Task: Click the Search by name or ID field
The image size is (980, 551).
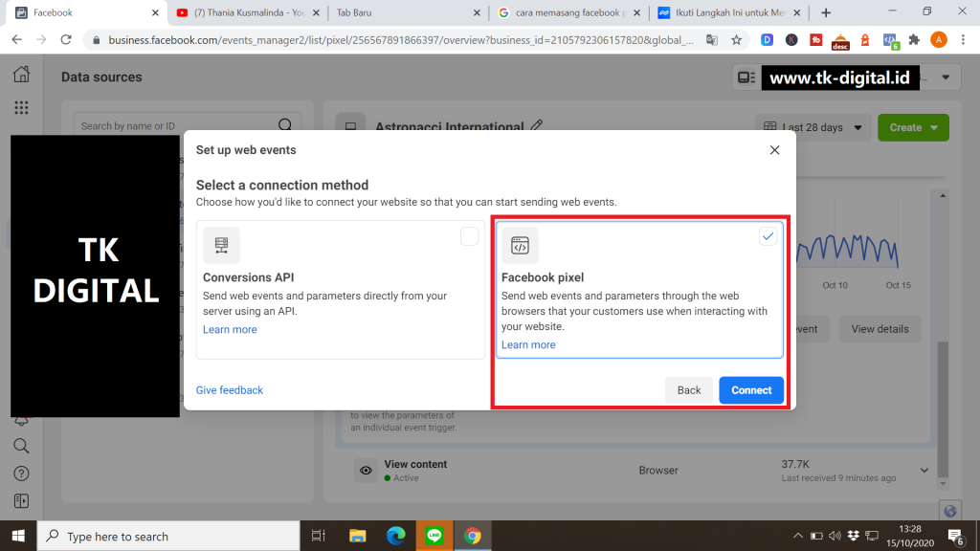Action: 177,125
